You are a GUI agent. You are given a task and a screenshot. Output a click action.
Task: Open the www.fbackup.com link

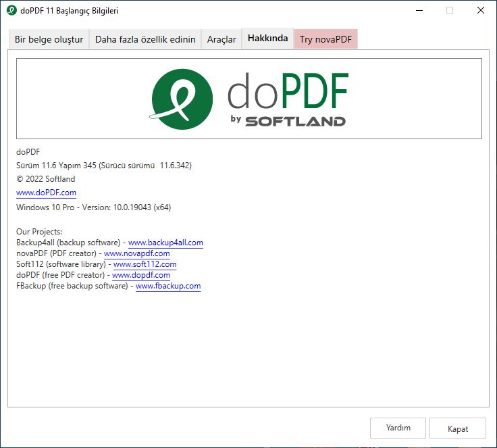(x=168, y=286)
